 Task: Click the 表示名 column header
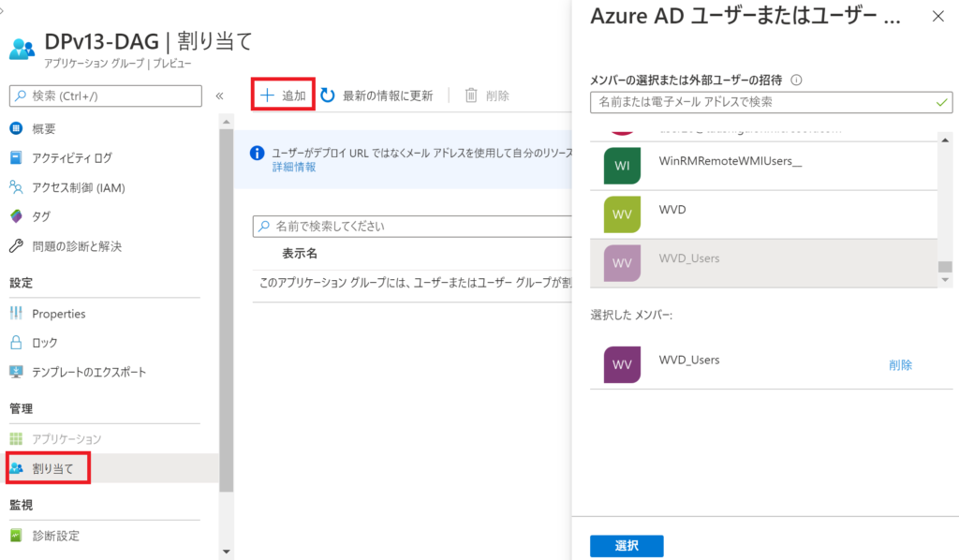click(x=300, y=253)
